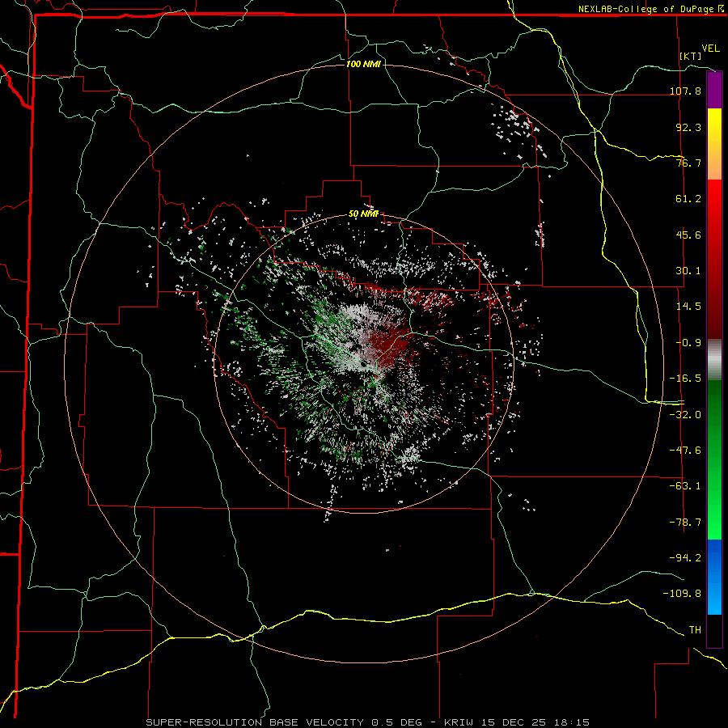Click the -0.9 value on velocity scale
The width and height of the screenshot is (728, 728).
tap(688, 343)
